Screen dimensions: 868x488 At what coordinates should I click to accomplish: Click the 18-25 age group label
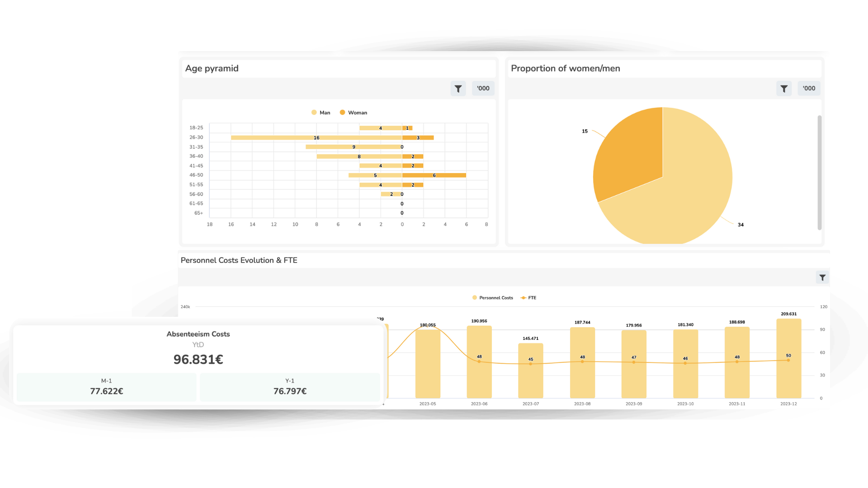coord(196,128)
